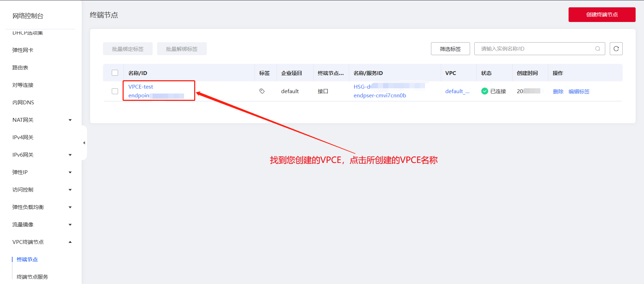Click the default enterprise project cell
Image resolution: width=644 pixels, height=284 pixels.
click(x=290, y=91)
